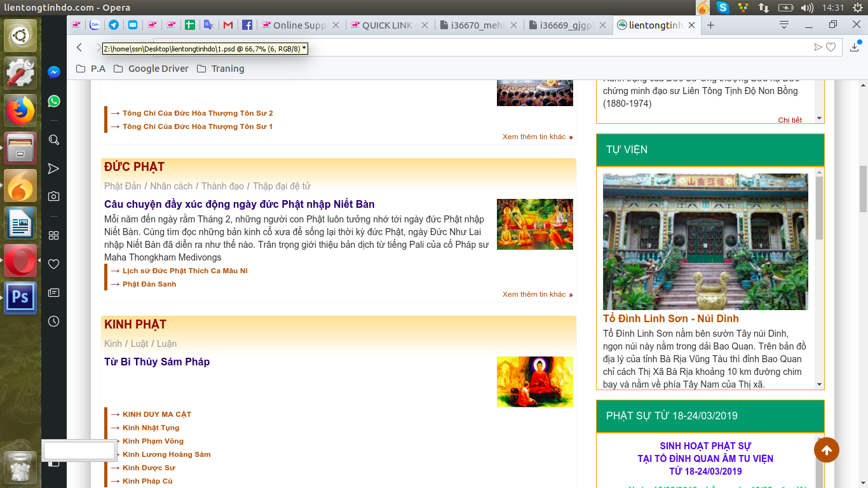868x488 pixels.
Task: Click the send page arrow in address bar
Action: [x=818, y=47]
